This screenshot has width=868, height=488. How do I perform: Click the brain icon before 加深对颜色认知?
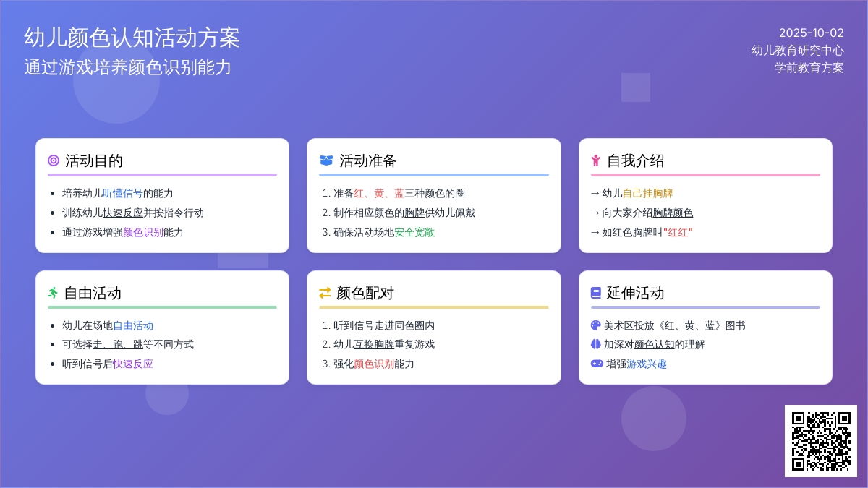pyautogui.click(x=596, y=344)
